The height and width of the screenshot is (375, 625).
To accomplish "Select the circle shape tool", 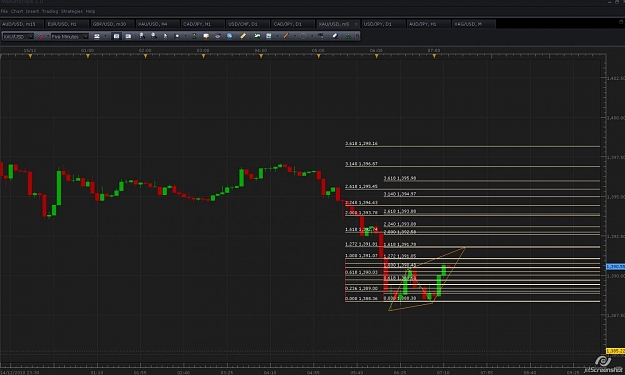I will click(303, 36).
